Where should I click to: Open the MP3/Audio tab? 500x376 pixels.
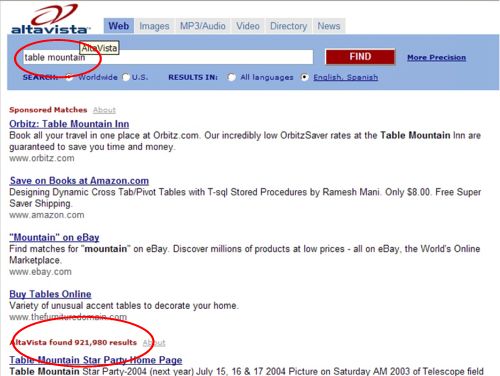203,26
